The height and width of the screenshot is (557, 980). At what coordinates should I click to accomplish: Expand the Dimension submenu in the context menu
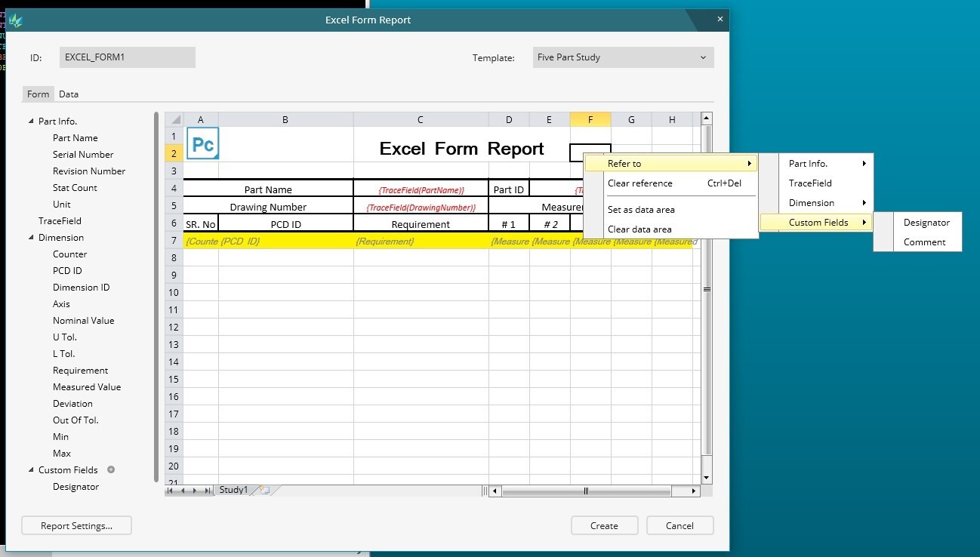point(826,202)
